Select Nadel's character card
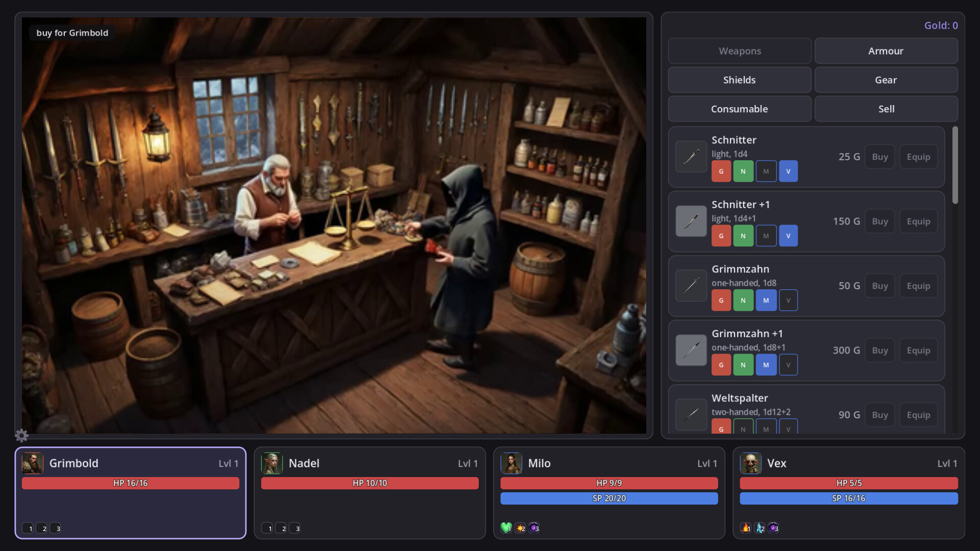This screenshot has height=551, width=980. tap(370, 493)
